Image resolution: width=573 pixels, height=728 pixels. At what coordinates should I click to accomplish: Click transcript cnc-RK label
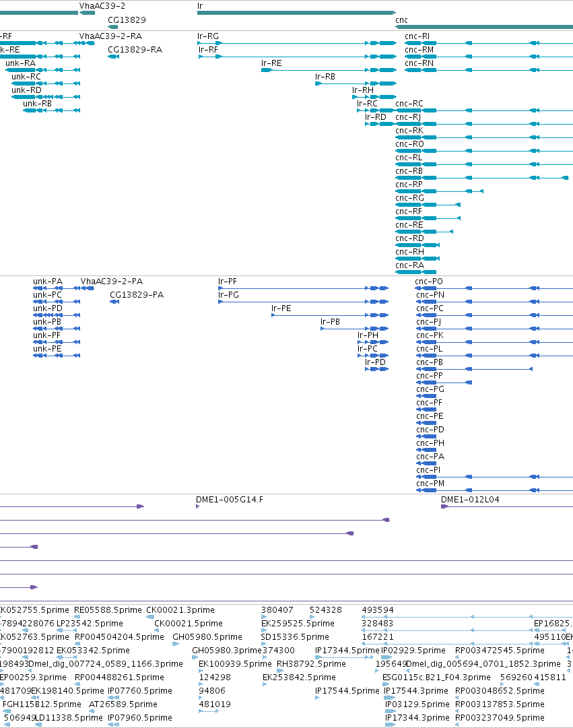(x=409, y=131)
